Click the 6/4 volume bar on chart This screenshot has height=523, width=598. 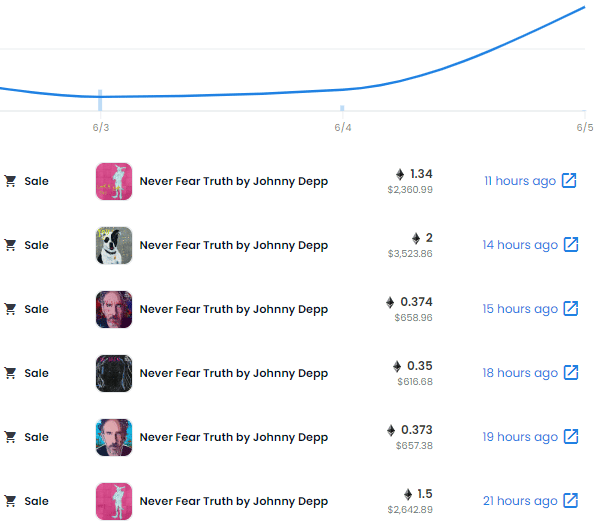[342, 108]
